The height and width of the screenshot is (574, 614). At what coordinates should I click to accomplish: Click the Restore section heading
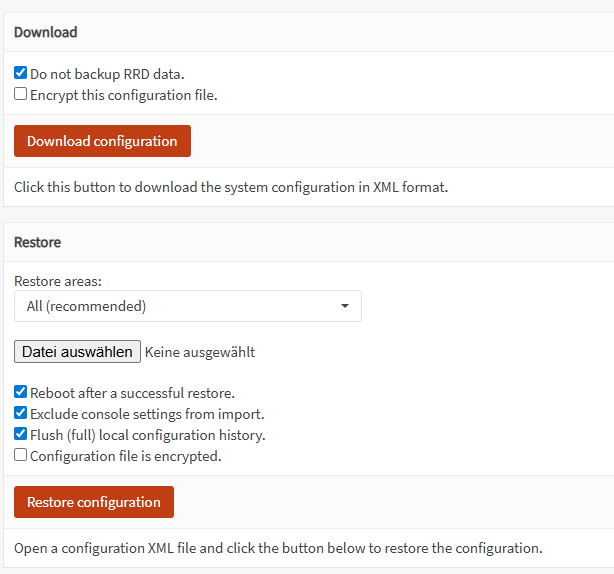38,242
